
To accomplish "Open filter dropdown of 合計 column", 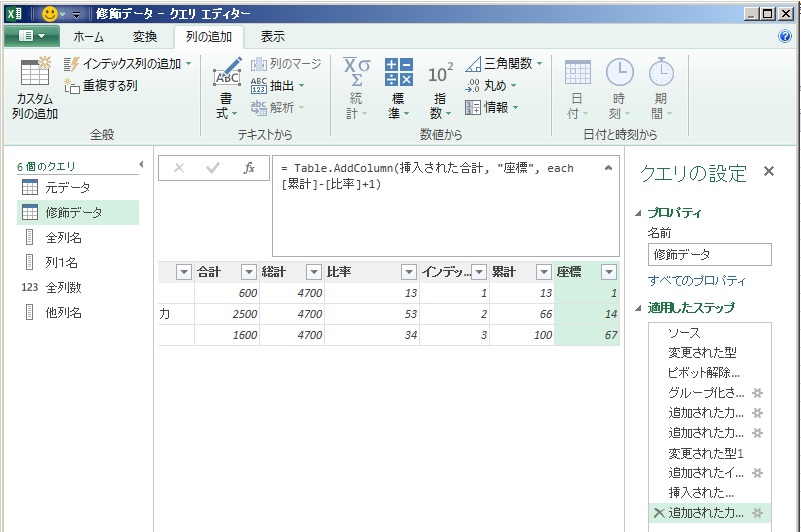I will pyautogui.click(x=248, y=272).
